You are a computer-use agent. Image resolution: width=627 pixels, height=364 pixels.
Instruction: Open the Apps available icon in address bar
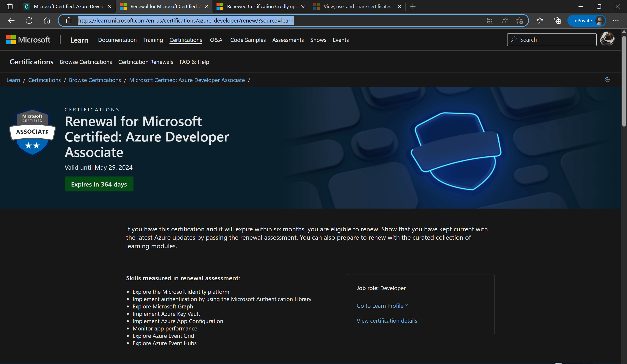tap(490, 21)
